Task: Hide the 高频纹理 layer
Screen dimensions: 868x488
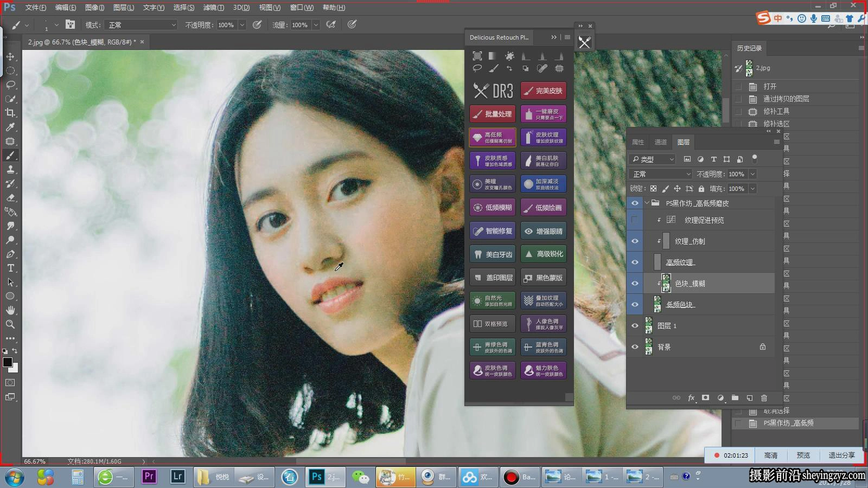Action: (635, 262)
